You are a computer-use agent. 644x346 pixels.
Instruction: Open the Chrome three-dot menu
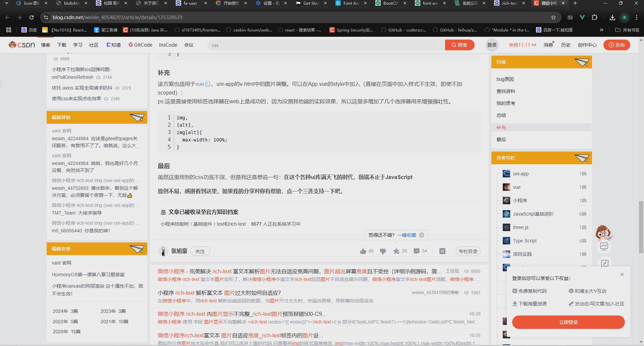tap(636, 17)
